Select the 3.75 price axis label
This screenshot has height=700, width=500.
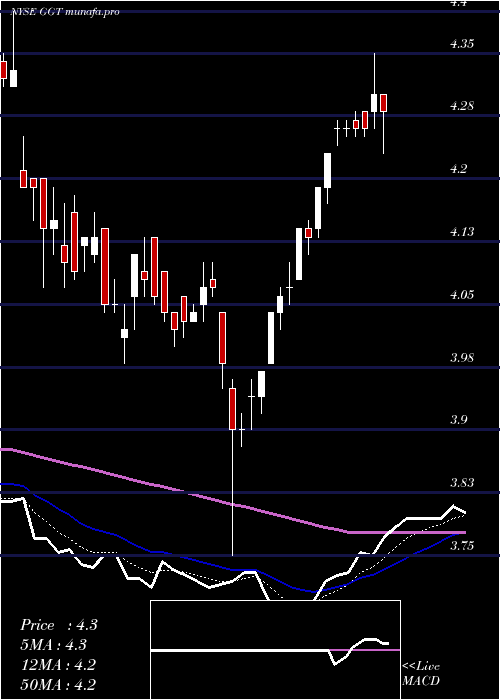click(462, 546)
